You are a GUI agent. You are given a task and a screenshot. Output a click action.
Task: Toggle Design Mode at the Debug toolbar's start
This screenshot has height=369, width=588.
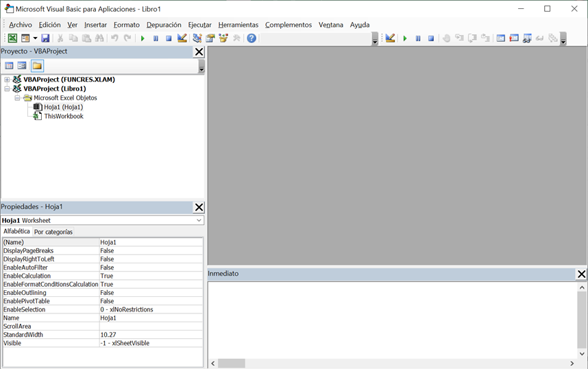[390, 38]
